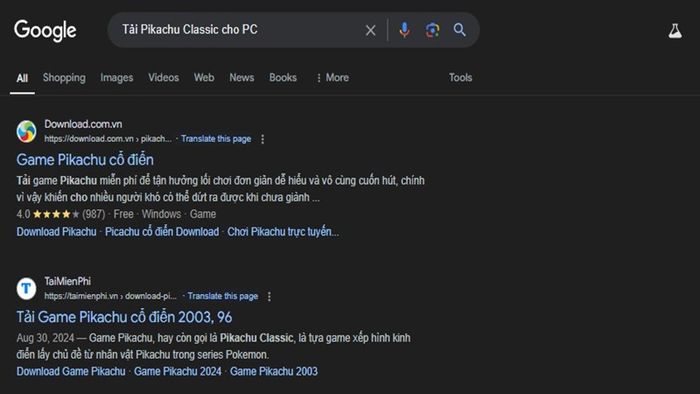Click the download.com.vn URL breadcrumb

coord(108,139)
